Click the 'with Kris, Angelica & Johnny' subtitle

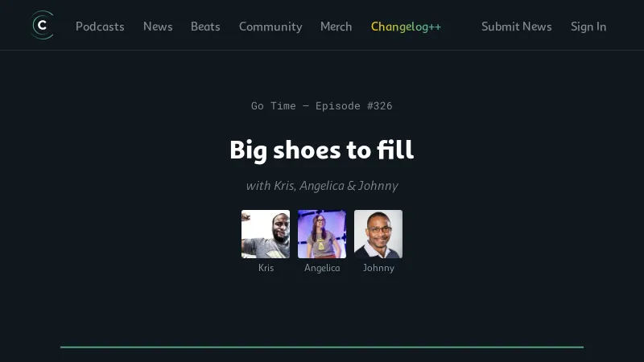322,186
